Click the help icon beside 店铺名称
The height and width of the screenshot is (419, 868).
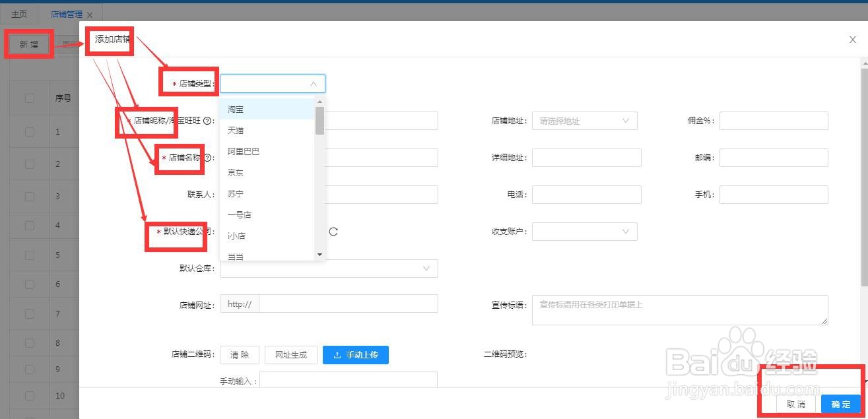click(207, 158)
